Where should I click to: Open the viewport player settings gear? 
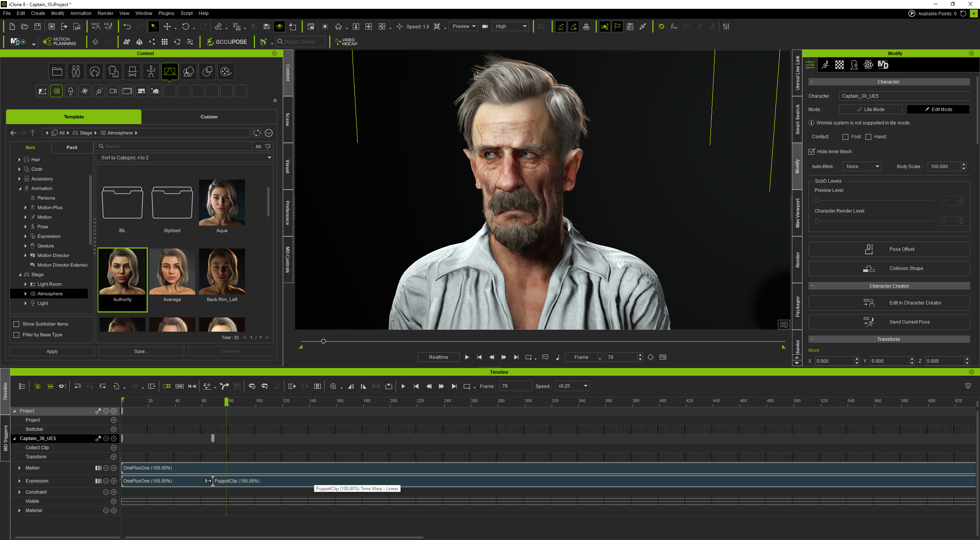pos(650,357)
